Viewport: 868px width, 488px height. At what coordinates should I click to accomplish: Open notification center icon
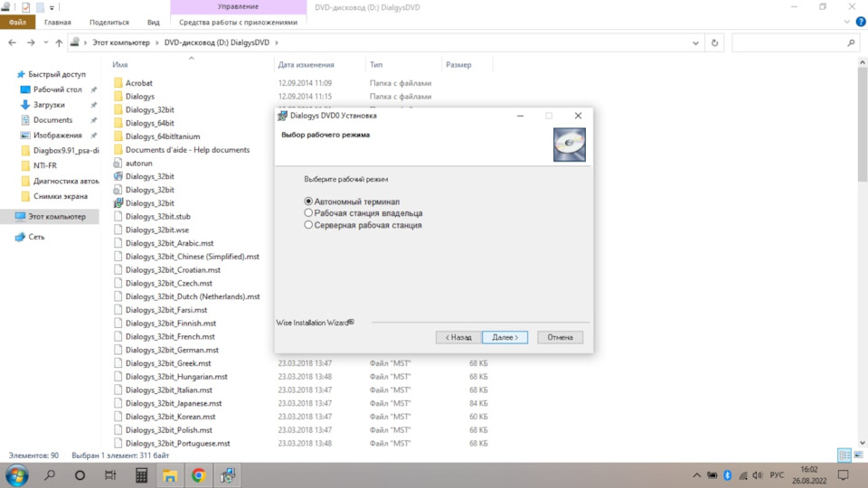pos(843,475)
